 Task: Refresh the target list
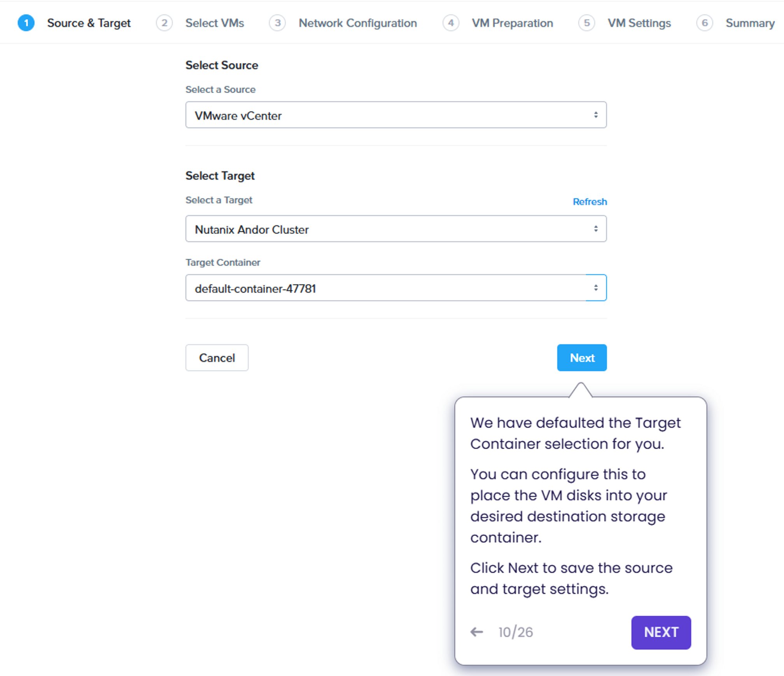[589, 202]
